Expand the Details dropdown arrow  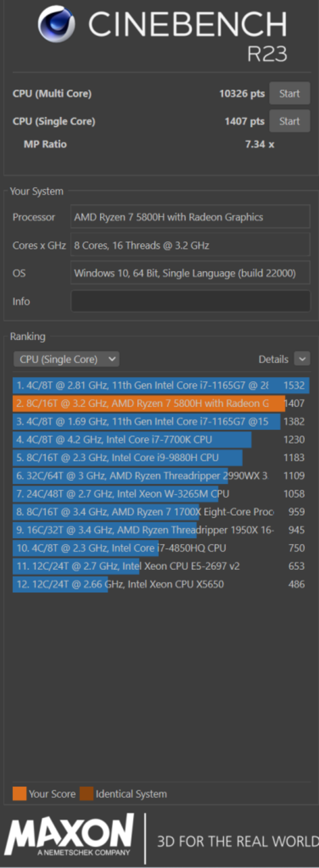[x=302, y=359]
